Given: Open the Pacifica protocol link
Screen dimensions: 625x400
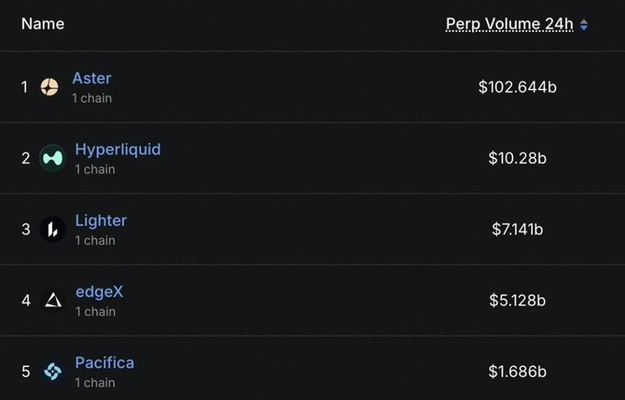Looking at the screenshot, I should [x=104, y=362].
